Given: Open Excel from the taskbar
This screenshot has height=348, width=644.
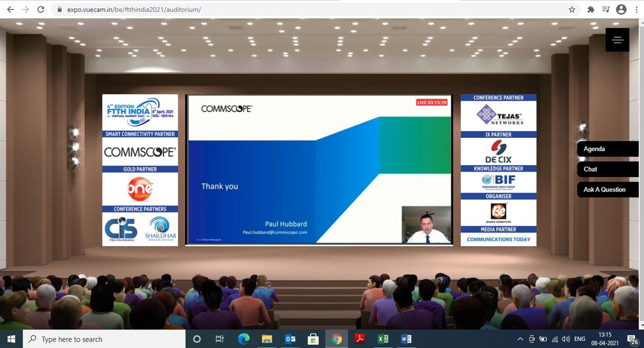Looking at the screenshot, I should 383,339.
